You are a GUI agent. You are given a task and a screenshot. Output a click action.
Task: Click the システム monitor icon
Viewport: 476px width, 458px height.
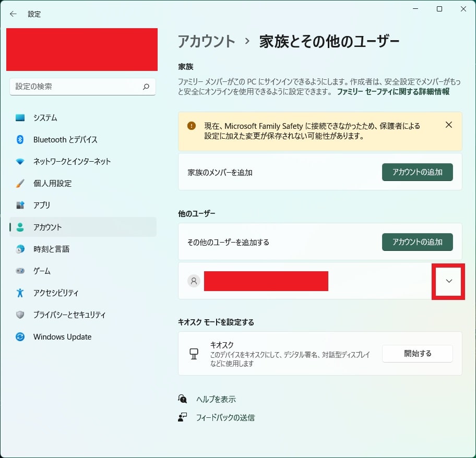(x=20, y=118)
